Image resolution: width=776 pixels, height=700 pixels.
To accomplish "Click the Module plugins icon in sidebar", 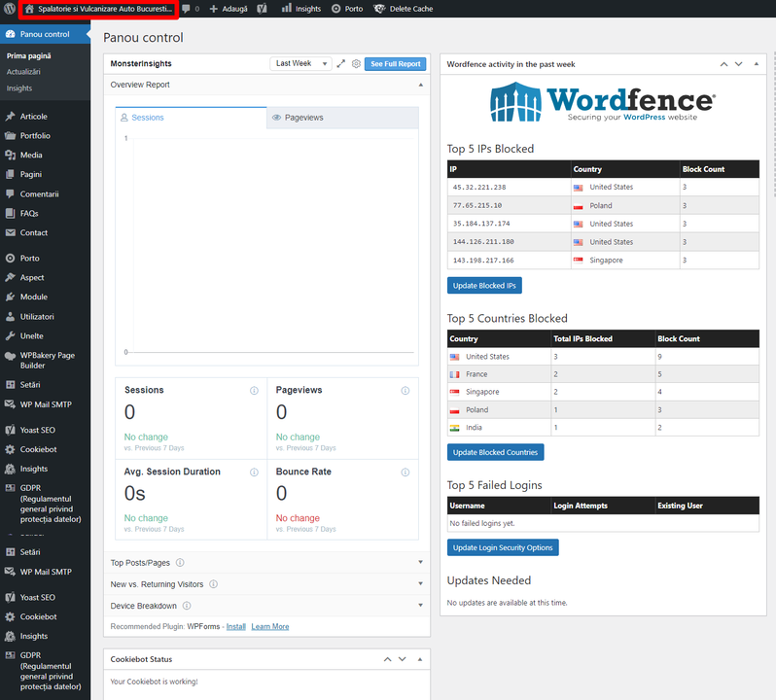I will click(x=10, y=297).
